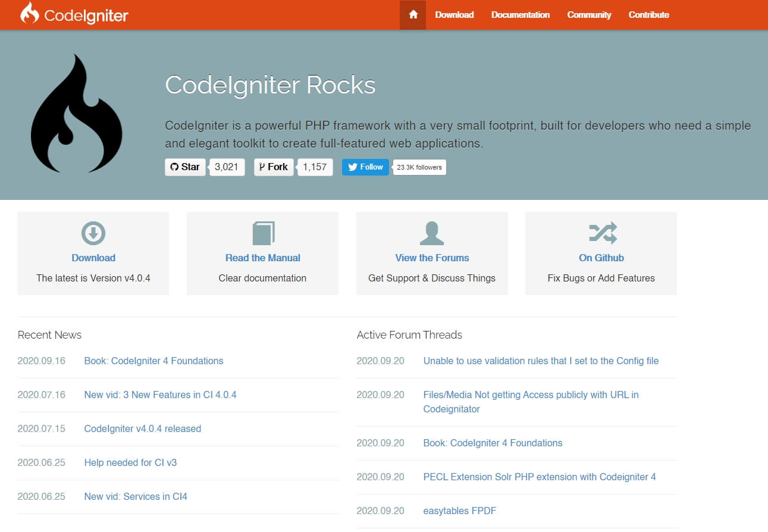The image size is (768, 532).
Task: Open New vid: Services in CI4 news
Action: coord(136,496)
